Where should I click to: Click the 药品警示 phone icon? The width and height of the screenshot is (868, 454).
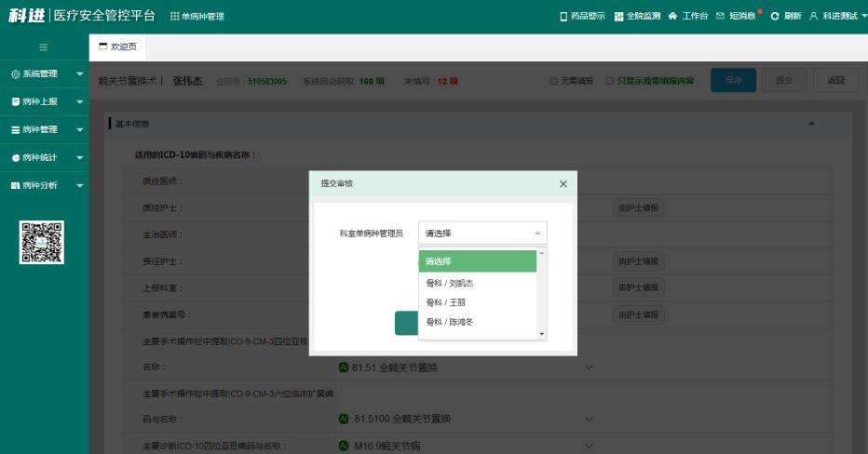tap(563, 17)
